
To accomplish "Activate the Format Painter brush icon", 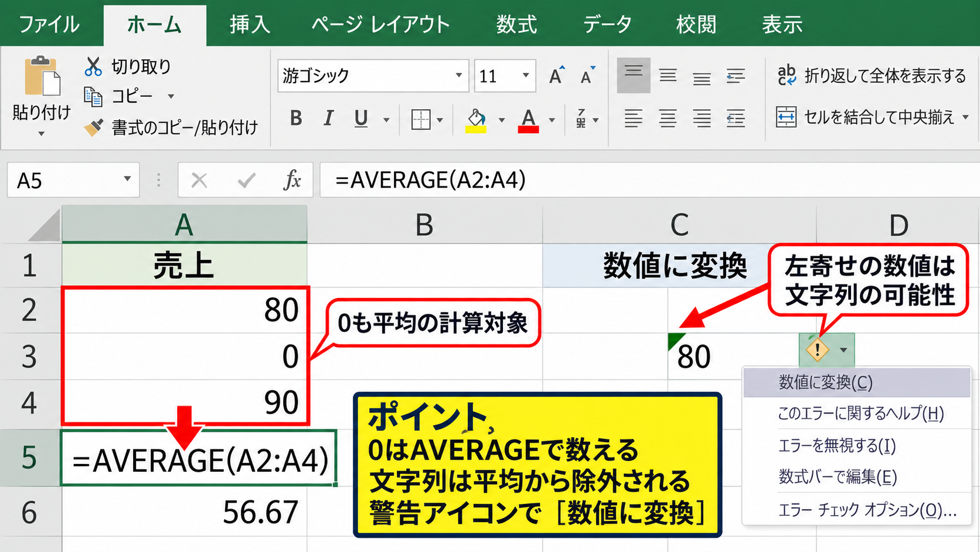I will [93, 127].
